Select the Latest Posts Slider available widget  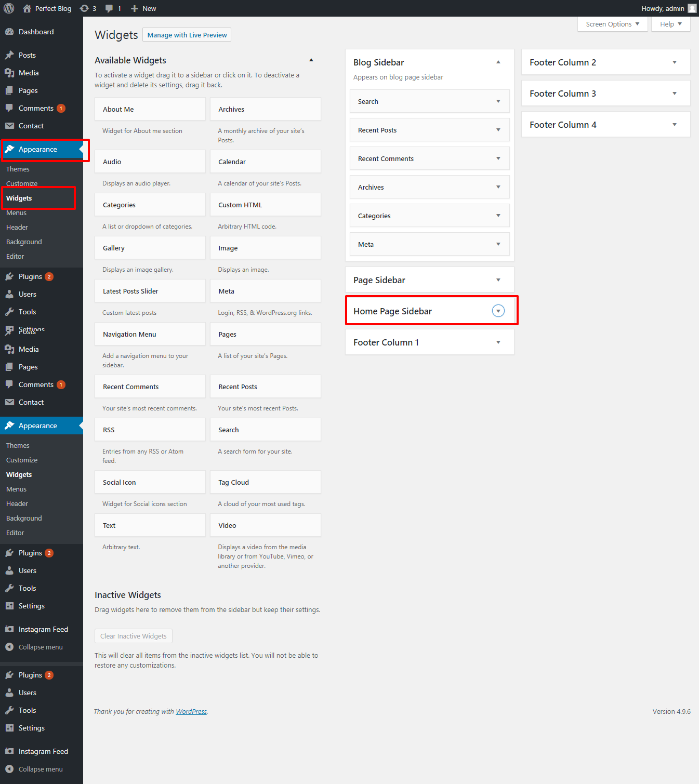[150, 291]
